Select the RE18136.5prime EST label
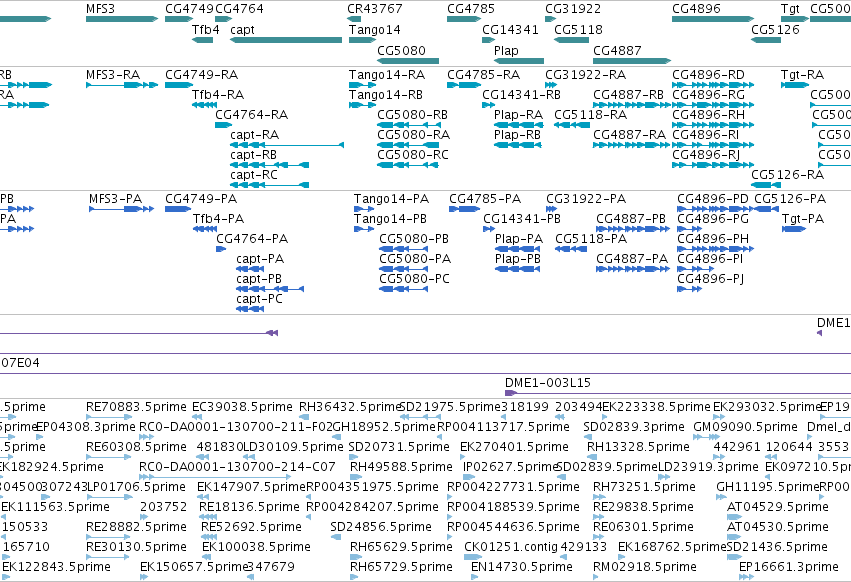 click(249, 507)
